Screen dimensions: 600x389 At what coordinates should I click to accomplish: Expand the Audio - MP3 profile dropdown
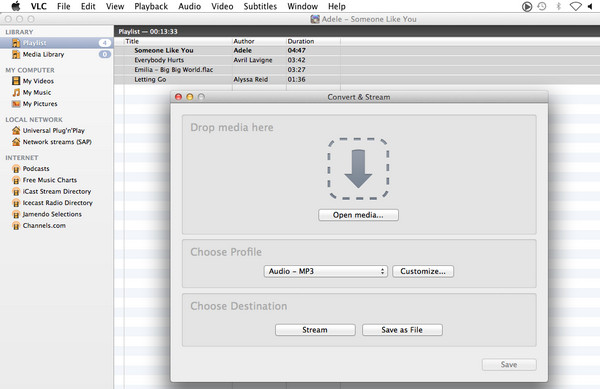click(326, 271)
